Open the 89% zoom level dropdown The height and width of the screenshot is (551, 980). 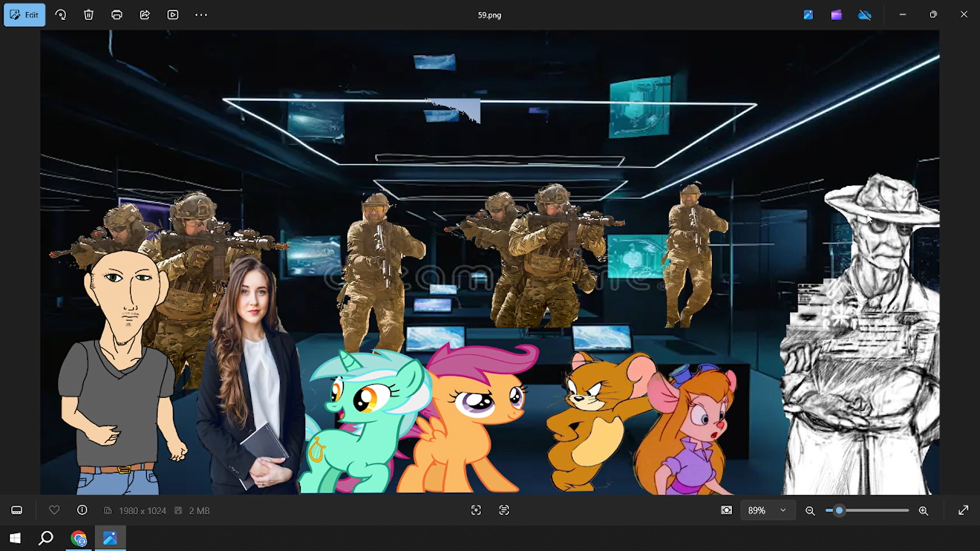[x=768, y=511]
